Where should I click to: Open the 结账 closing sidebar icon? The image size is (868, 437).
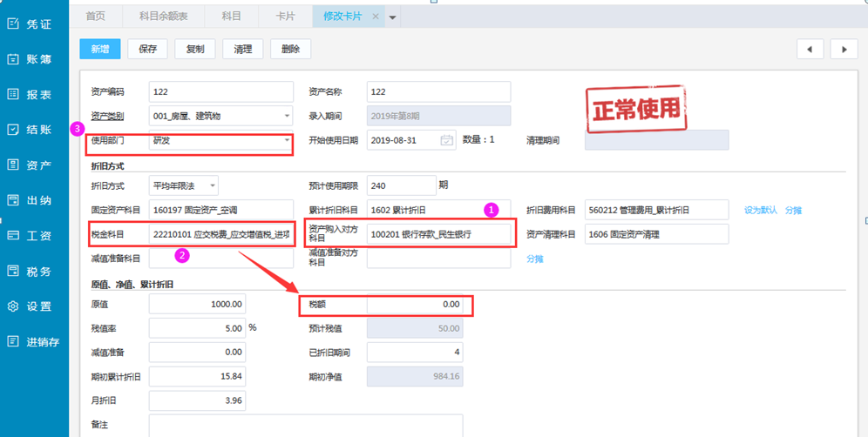pos(13,130)
